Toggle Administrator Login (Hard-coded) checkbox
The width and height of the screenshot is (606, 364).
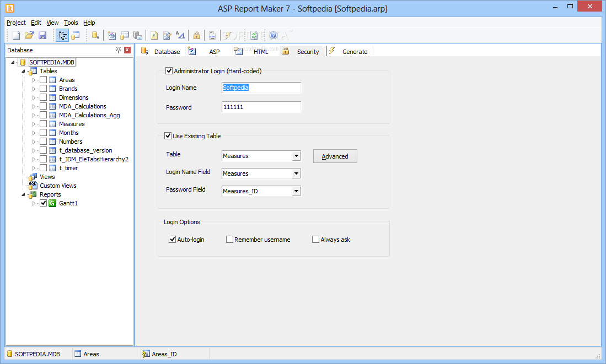[x=169, y=70]
